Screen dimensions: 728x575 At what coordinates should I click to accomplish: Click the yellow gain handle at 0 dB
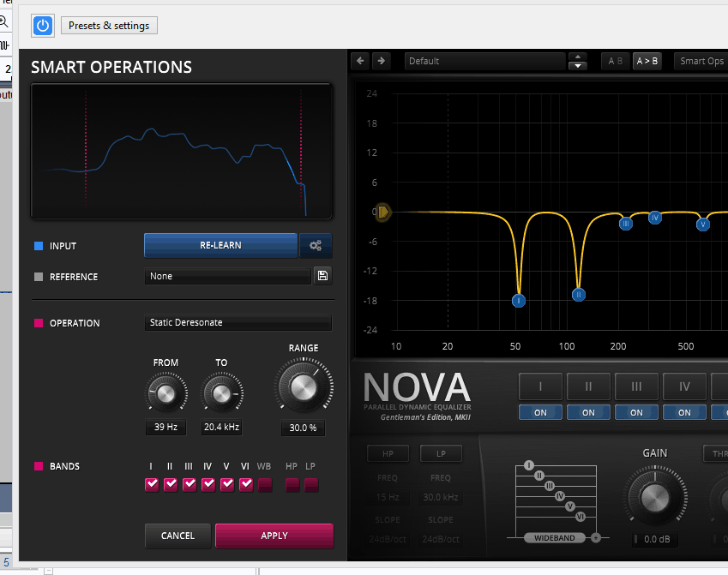coord(383,211)
